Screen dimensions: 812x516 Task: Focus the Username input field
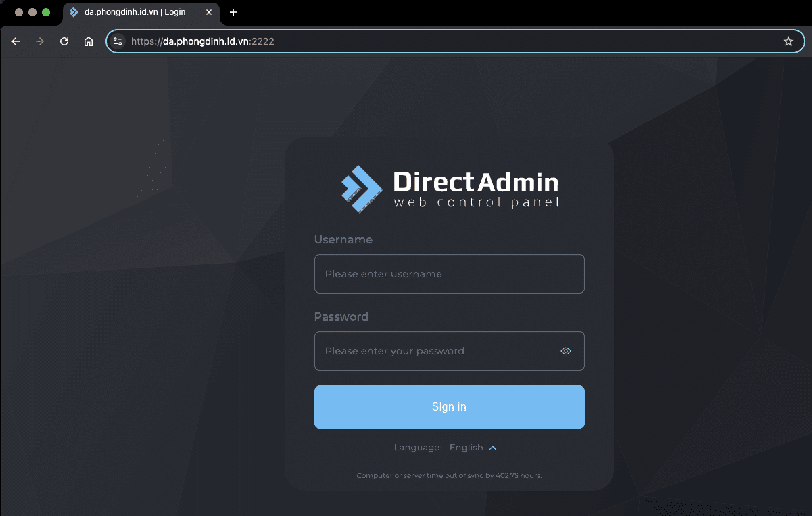(x=450, y=274)
